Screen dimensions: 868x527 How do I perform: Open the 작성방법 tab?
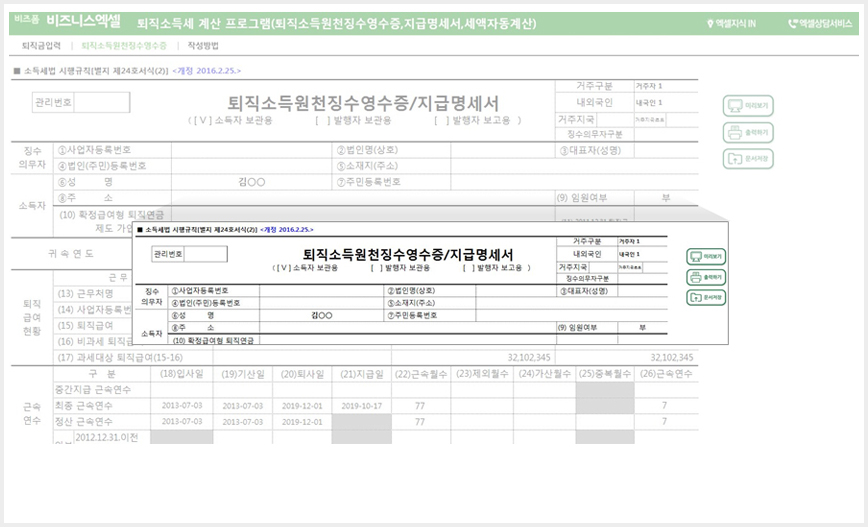click(203, 45)
